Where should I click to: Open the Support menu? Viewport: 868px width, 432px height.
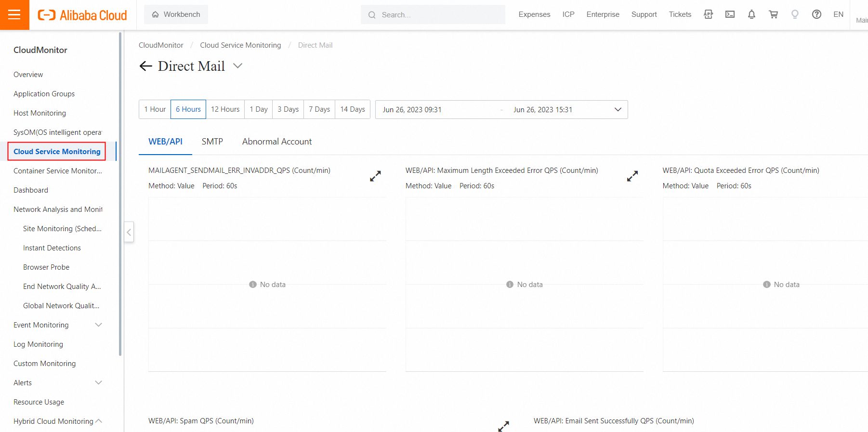point(644,14)
